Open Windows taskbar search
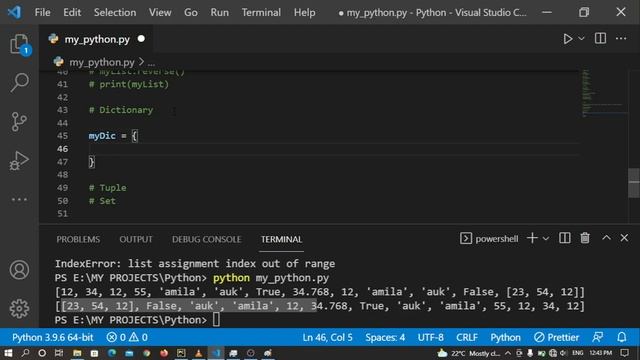This screenshot has height=360, width=640. click(x=25, y=353)
